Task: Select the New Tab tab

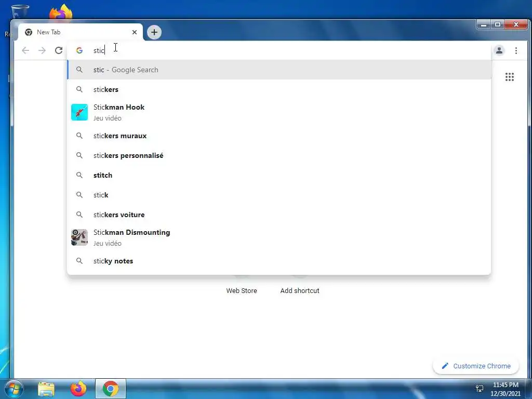Action: pyautogui.click(x=81, y=32)
